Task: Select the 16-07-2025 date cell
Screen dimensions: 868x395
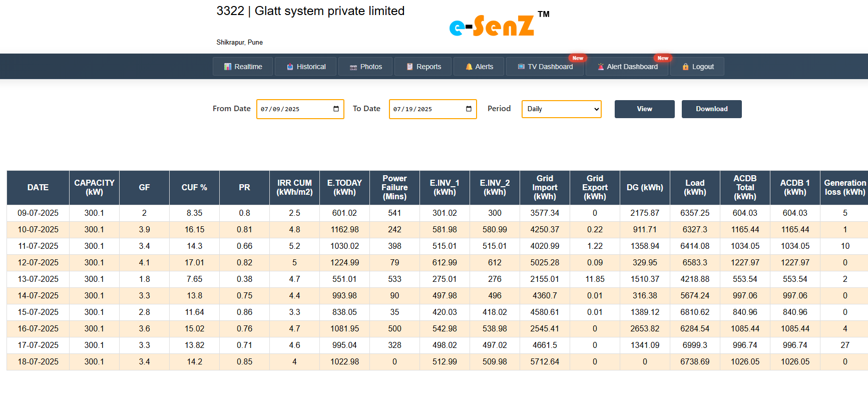Action: click(38, 328)
